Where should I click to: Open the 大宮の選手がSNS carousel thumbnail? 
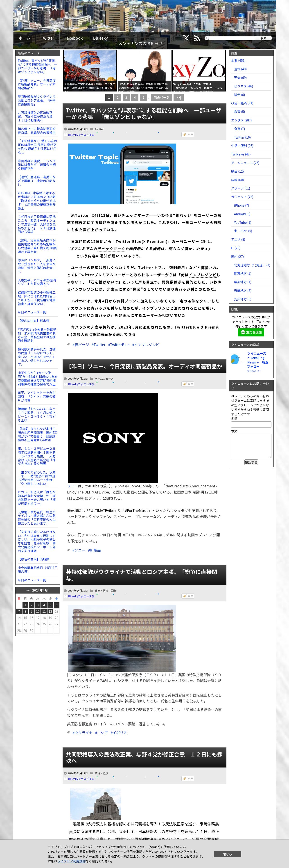[90, 71]
